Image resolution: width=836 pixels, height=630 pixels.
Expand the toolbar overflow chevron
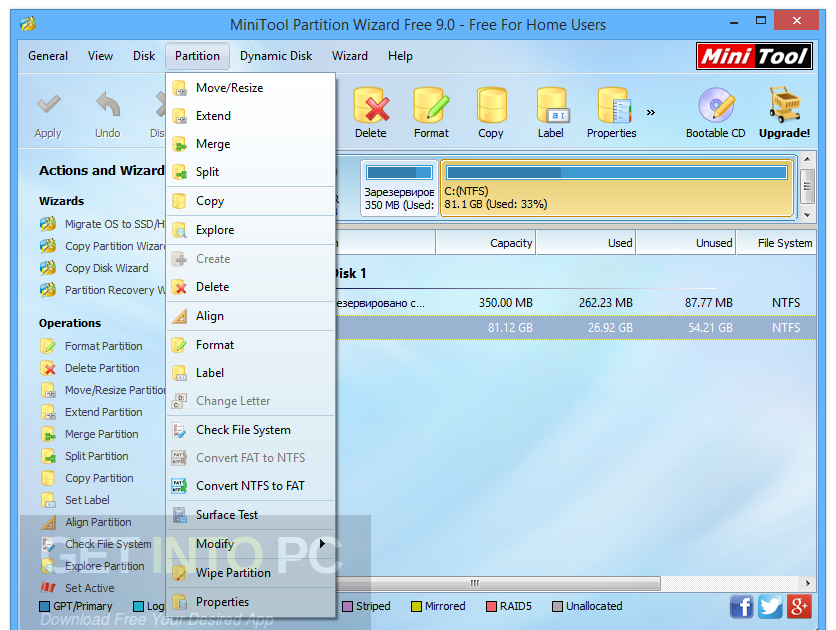tap(651, 112)
